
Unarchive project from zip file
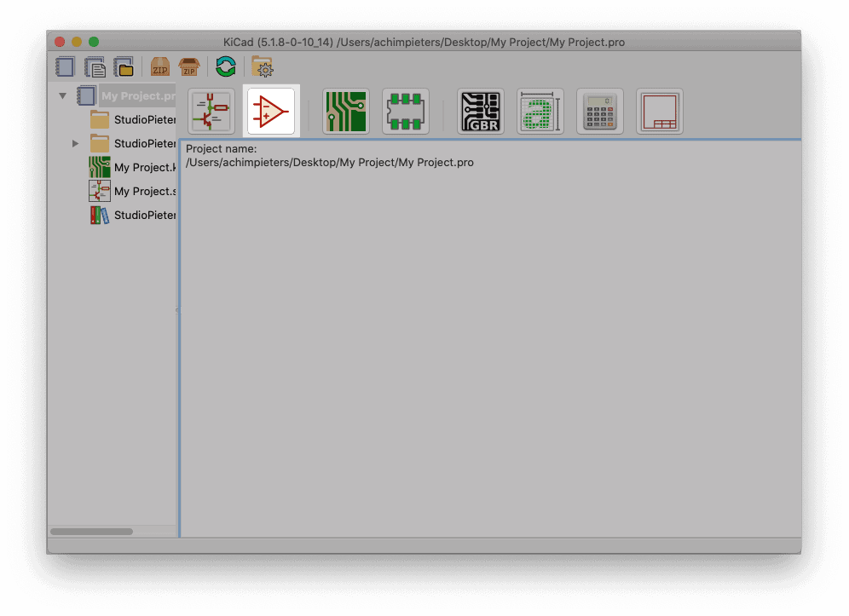pos(189,67)
